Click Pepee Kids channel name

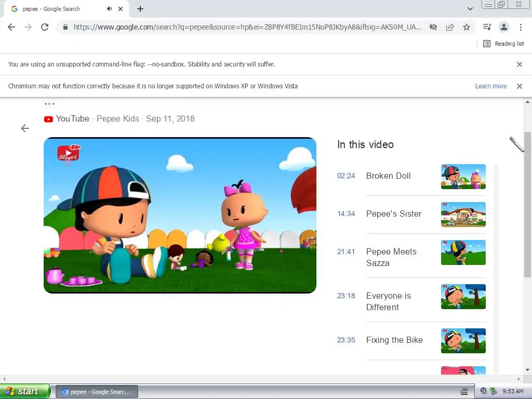pyautogui.click(x=118, y=119)
